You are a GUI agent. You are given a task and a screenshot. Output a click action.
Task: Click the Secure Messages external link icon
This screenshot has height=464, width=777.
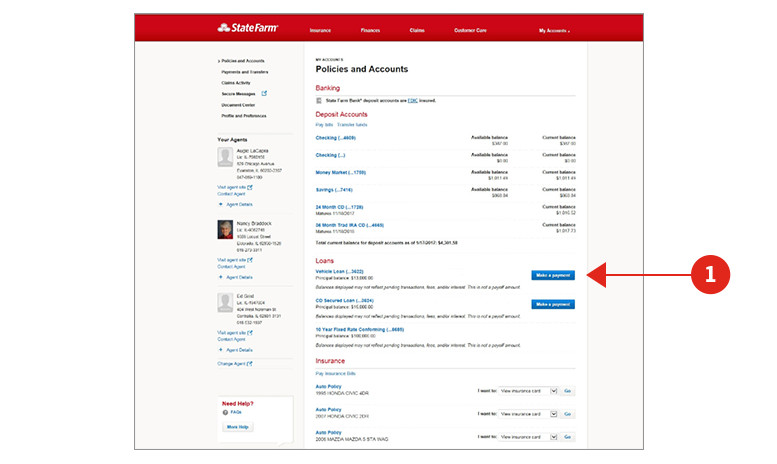pyautogui.click(x=264, y=93)
